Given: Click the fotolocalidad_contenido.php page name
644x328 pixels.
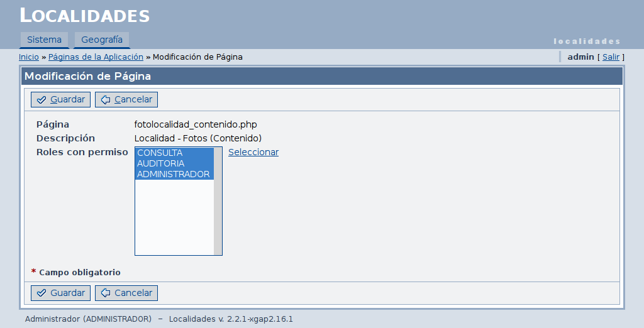Looking at the screenshot, I should coord(196,124).
